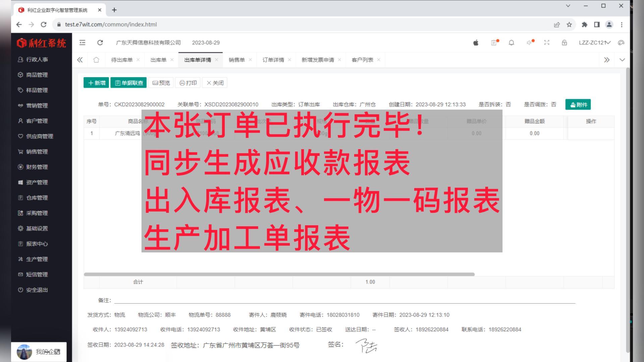Viewport: 644px width, 362px height.
Task: Select the 财务管理 module icon
Action: (20, 167)
